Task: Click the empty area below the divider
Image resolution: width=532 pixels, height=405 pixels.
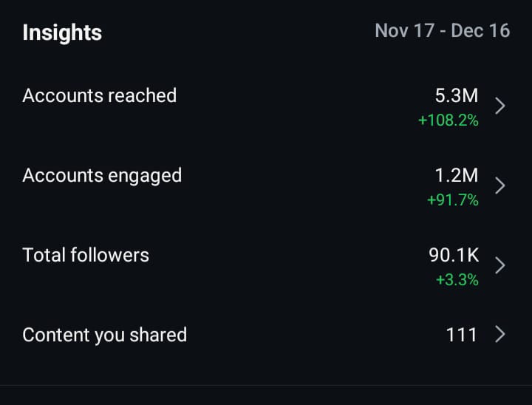Action: click(x=266, y=396)
